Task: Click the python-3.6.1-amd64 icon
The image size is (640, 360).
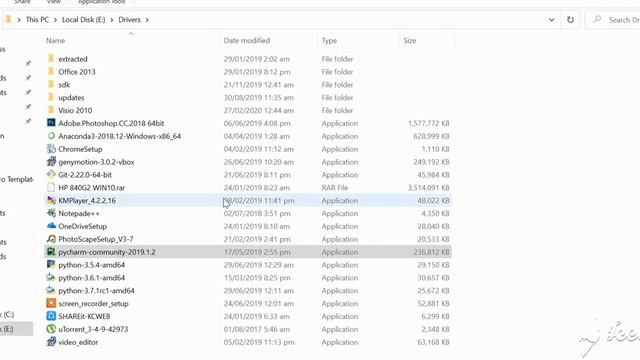Action: tap(51, 278)
